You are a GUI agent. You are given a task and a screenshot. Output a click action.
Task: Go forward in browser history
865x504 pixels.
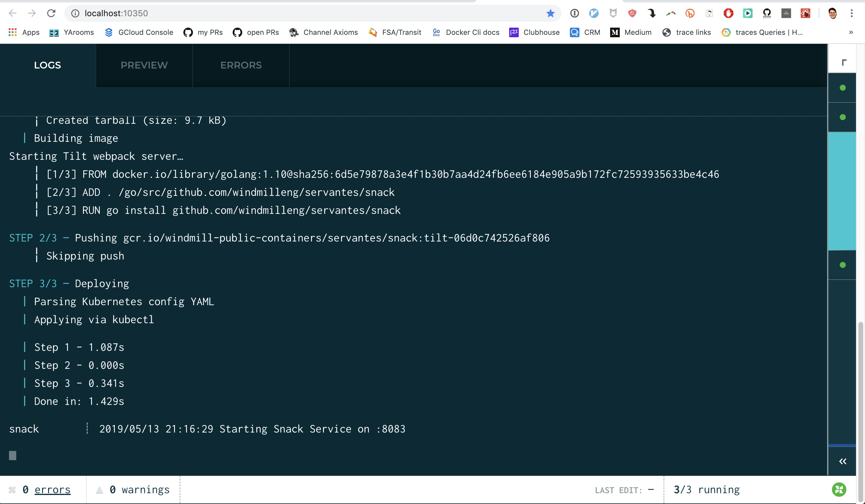click(32, 13)
